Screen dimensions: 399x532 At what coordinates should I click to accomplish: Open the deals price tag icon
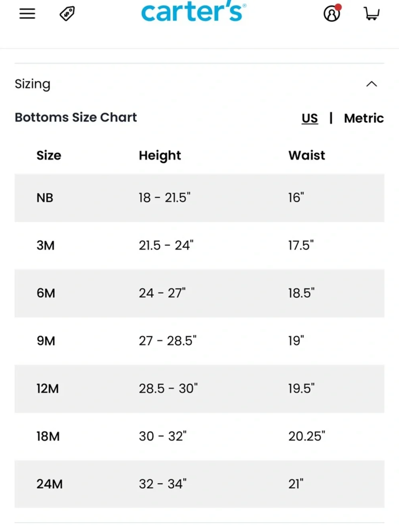click(67, 14)
